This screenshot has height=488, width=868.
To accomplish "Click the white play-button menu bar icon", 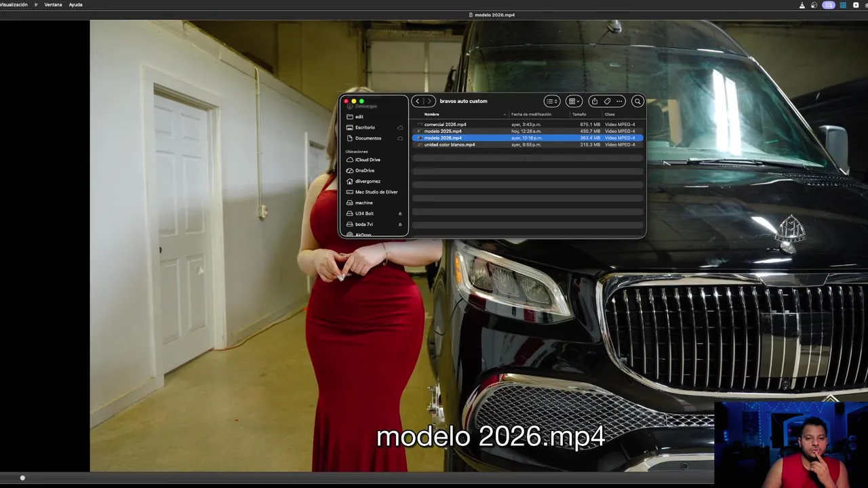I will 856,5.
